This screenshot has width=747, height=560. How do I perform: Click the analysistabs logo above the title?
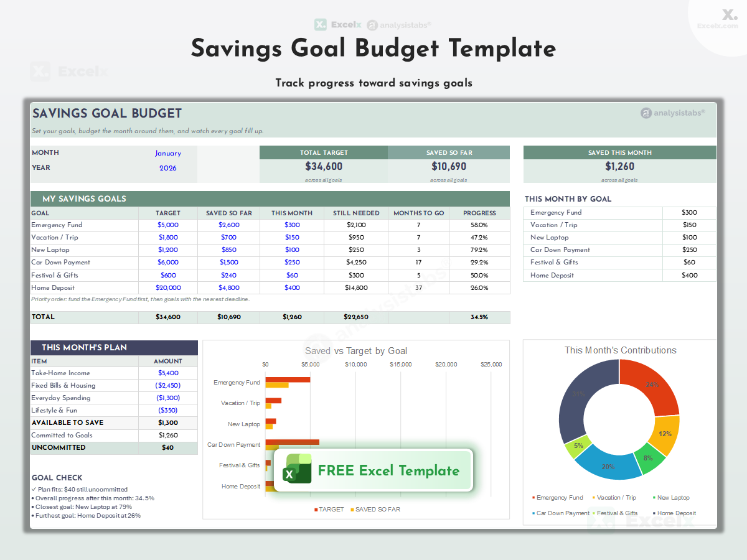(399, 25)
